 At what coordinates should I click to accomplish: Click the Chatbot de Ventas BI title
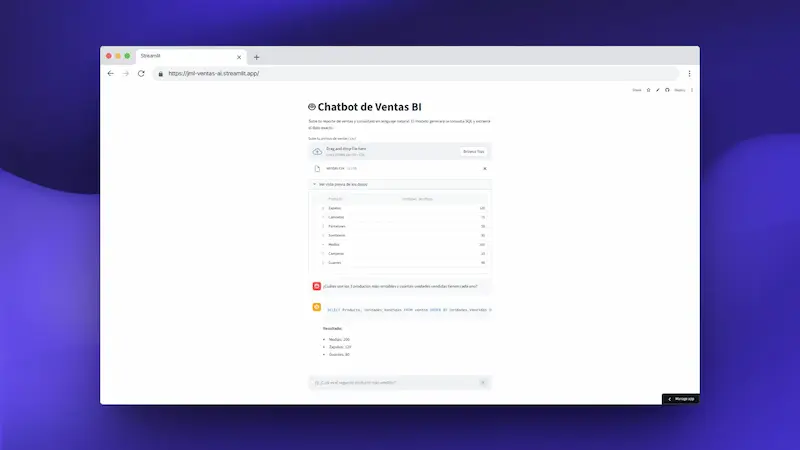[369, 107]
